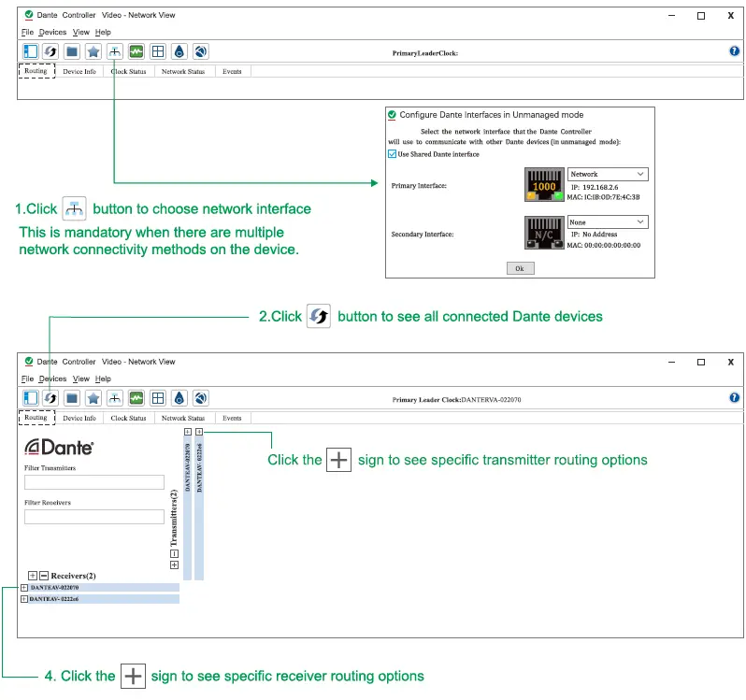Click blue folder icon in lower window toolbar
Viewport: 746px width, 700px height.
click(x=72, y=398)
